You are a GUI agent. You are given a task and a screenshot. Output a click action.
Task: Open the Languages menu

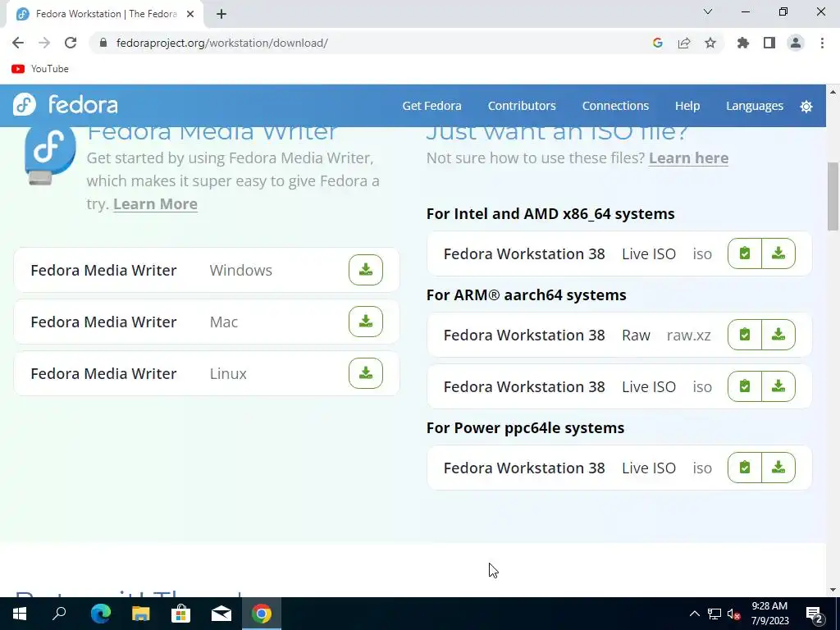(x=755, y=106)
